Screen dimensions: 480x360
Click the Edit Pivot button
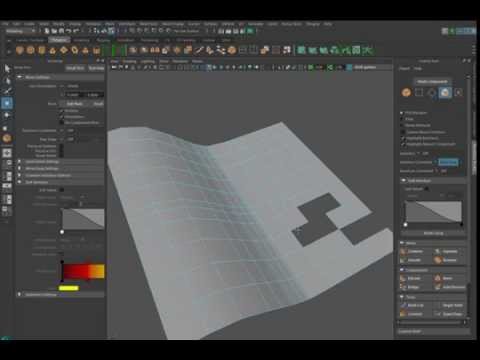tap(74, 104)
